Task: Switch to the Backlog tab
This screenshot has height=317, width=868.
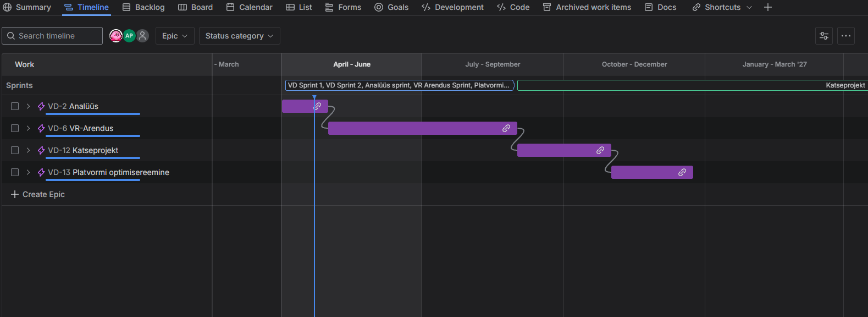Action: pos(143,7)
